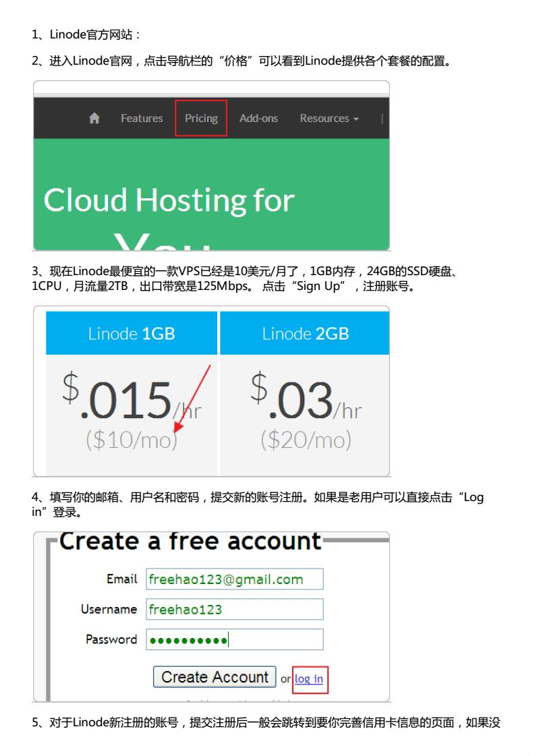Click the ($10/mo) price text
Viewport: 535px width, 756px height.
coord(132,440)
